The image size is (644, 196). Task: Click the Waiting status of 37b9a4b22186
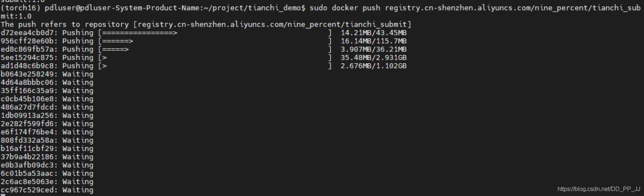coord(78,157)
